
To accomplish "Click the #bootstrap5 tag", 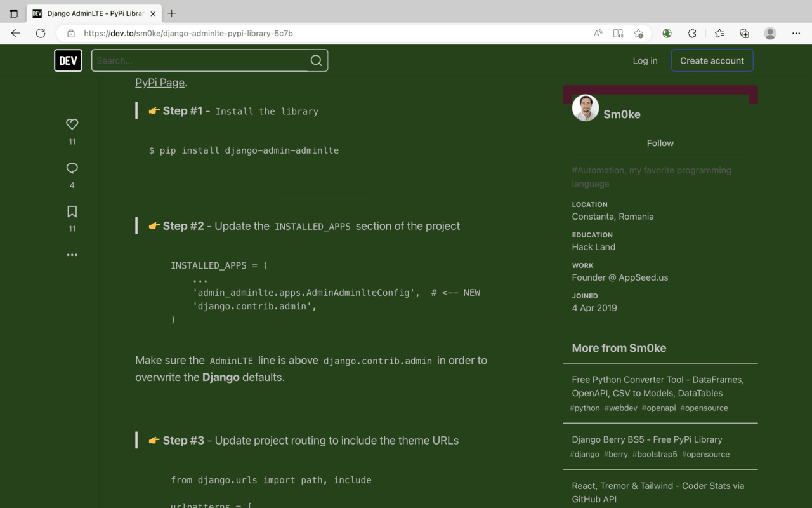I will [655, 454].
